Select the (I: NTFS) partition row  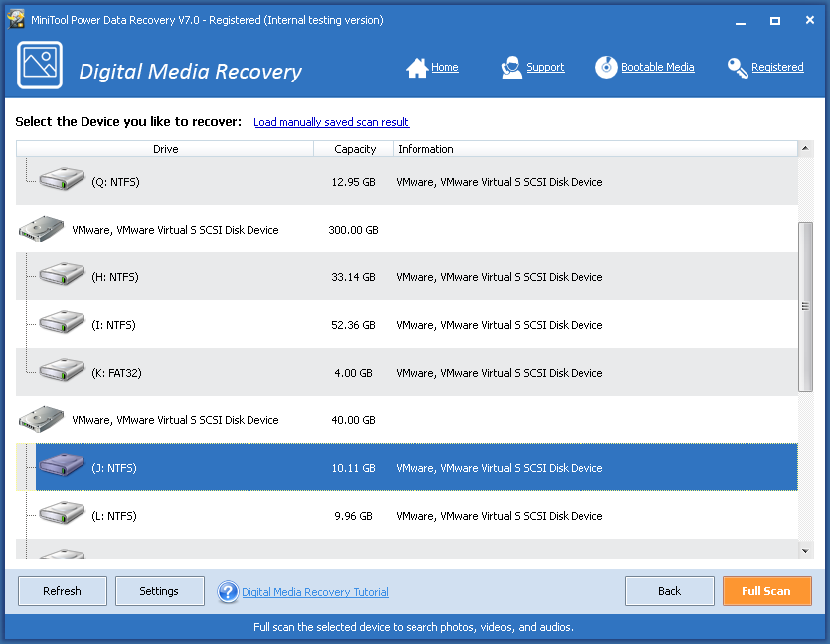click(x=408, y=324)
